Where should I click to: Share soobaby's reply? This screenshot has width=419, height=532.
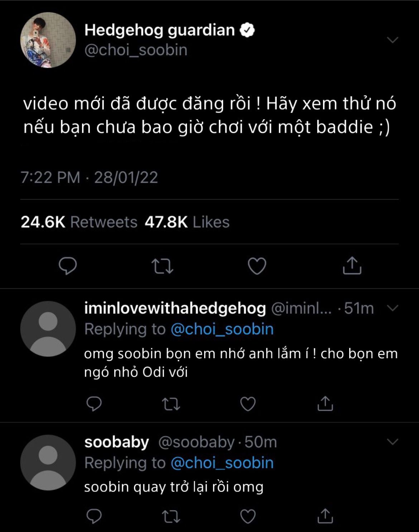point(325,516)
